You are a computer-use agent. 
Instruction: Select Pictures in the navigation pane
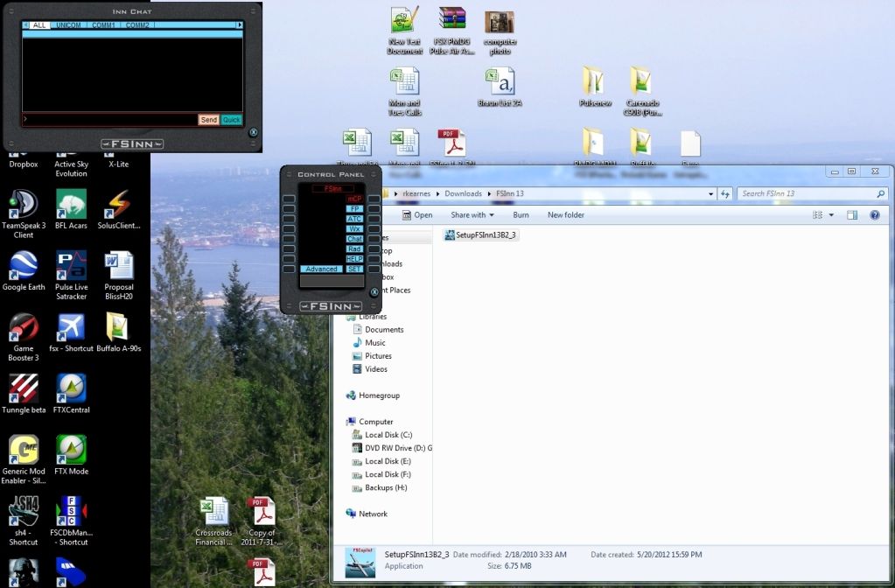click(372, 355)
